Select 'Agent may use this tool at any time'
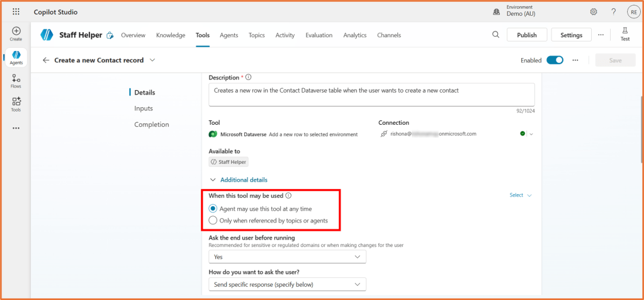644x300 pixels. pyautogui.click(x=213, y=209)
